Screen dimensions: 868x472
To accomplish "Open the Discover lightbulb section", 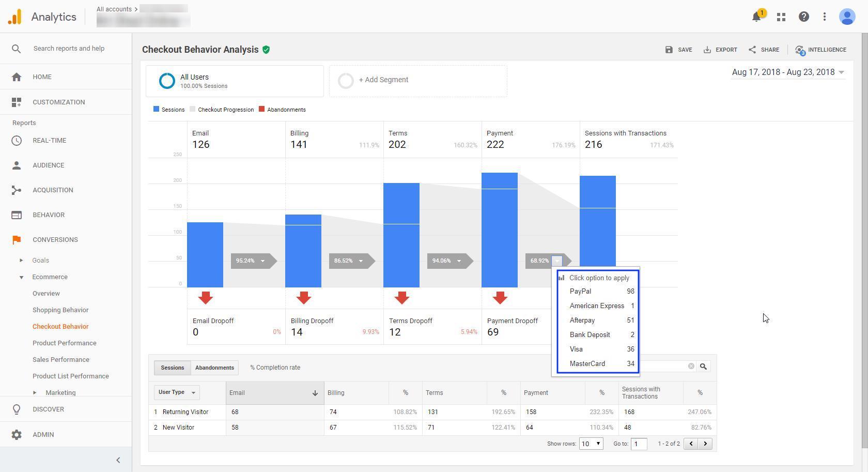I will coord(17,409).
